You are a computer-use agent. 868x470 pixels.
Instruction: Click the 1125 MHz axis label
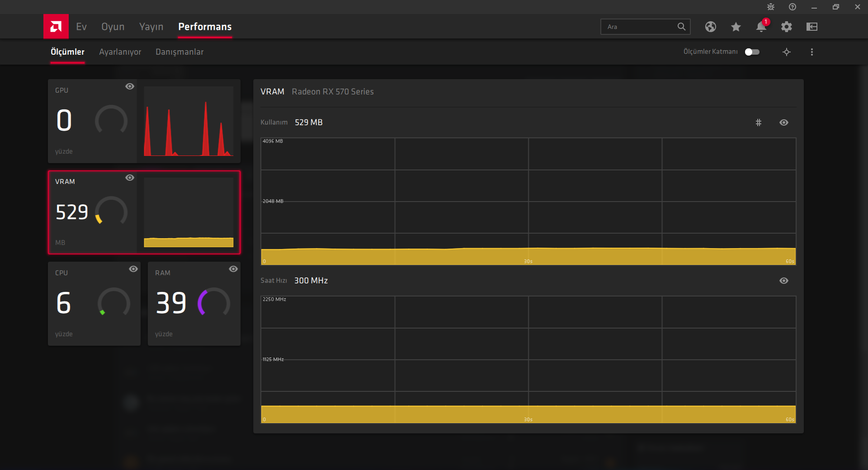[273, 359]
